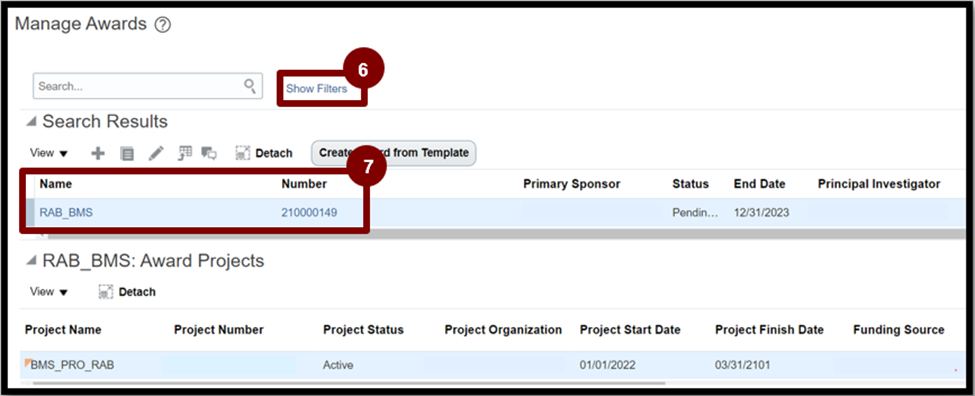Click Create Award from Template button
The height and width of the screenshot is (396, 975).
[x=394, y=153]
